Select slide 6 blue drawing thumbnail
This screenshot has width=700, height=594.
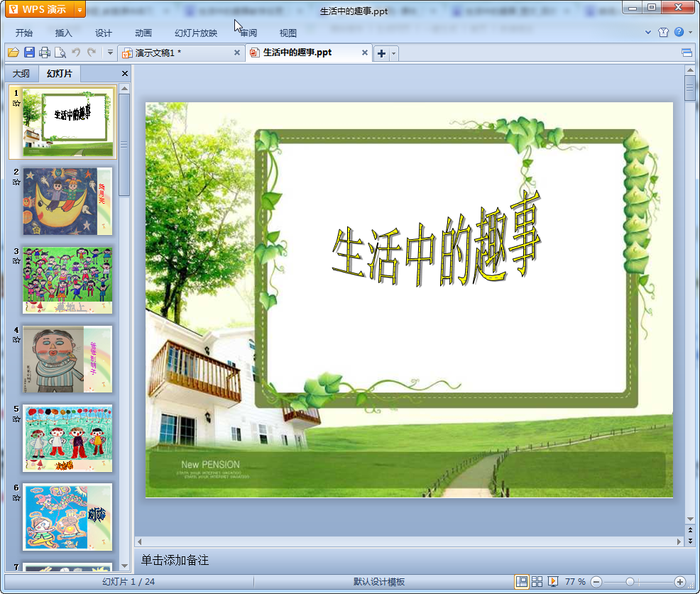point(67,517)
